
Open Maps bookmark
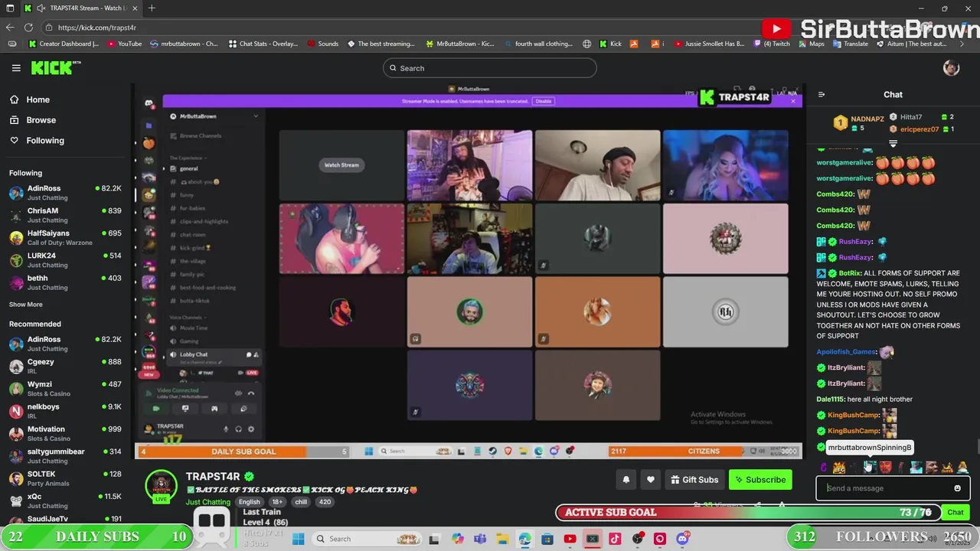coord(811,44)
